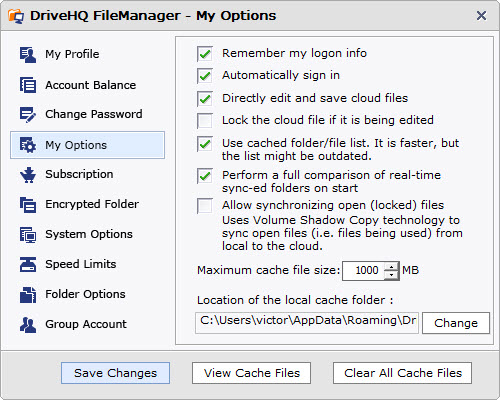The width and height of the screenshot is (500, 400).
Task: Uncheck Remember my logon info
Action: tap(205, 54)
